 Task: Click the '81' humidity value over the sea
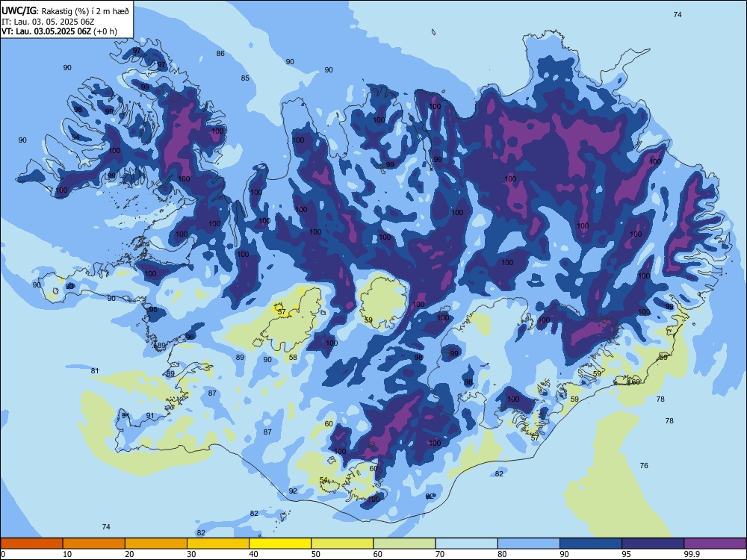pos(95,370)
